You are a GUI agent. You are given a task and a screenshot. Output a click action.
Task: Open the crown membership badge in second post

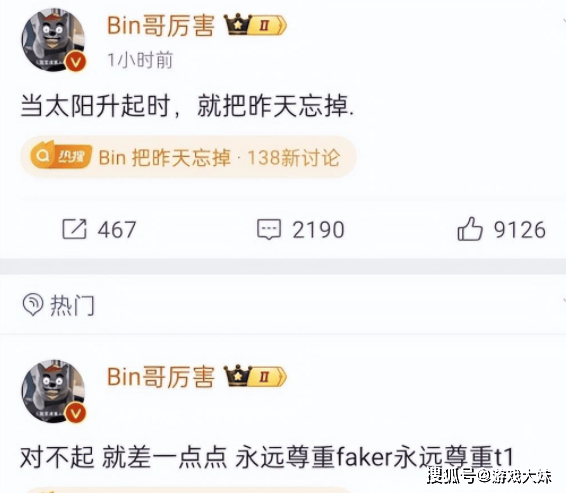(x=255, y=376)
